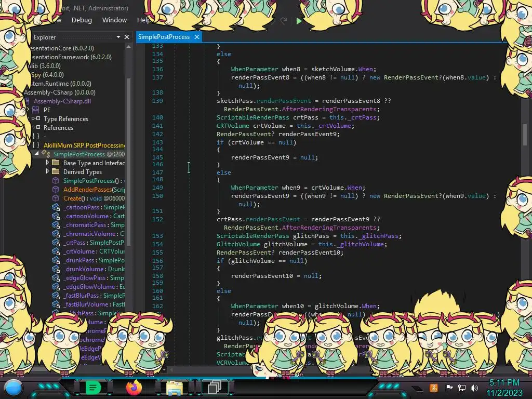Click the _drunkPass field lock icon
The image size is (532, 399).
click(x=56, y=260)
